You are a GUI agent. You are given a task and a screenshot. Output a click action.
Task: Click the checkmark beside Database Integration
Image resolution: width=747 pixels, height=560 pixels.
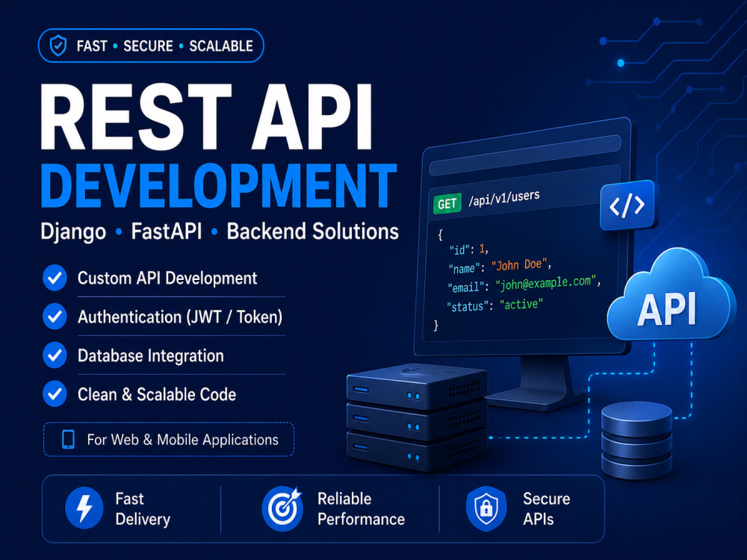pos(55,355)
